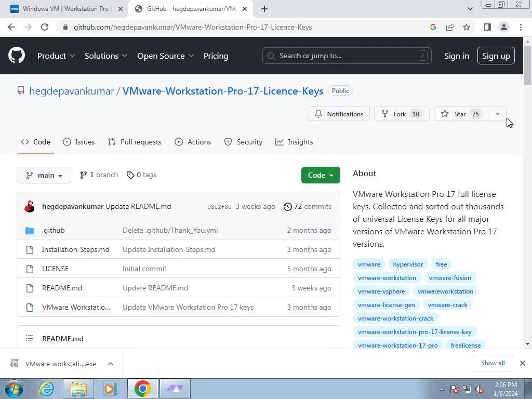Click the page vertical scrollbar thumb

pyautogui.click(x=527, y=64)
